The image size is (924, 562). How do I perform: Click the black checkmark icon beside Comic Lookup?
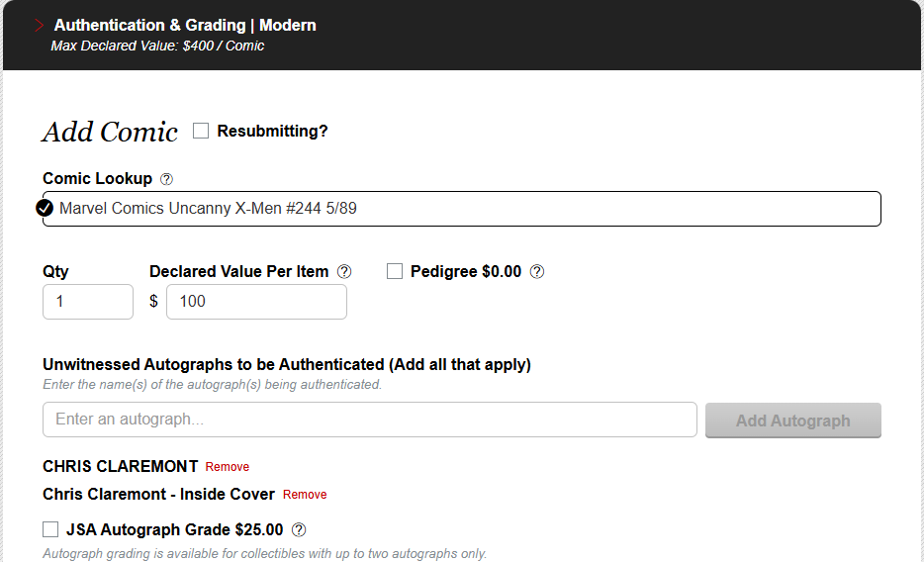pyautogui.click(x=45, y=208)
